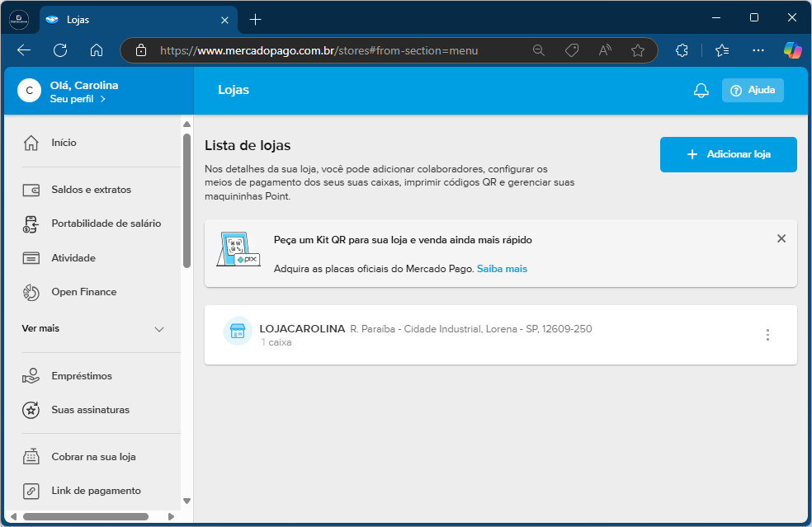Open Seu perfil link with chevron
Viewport: 812px width, 527px height.
78,99
